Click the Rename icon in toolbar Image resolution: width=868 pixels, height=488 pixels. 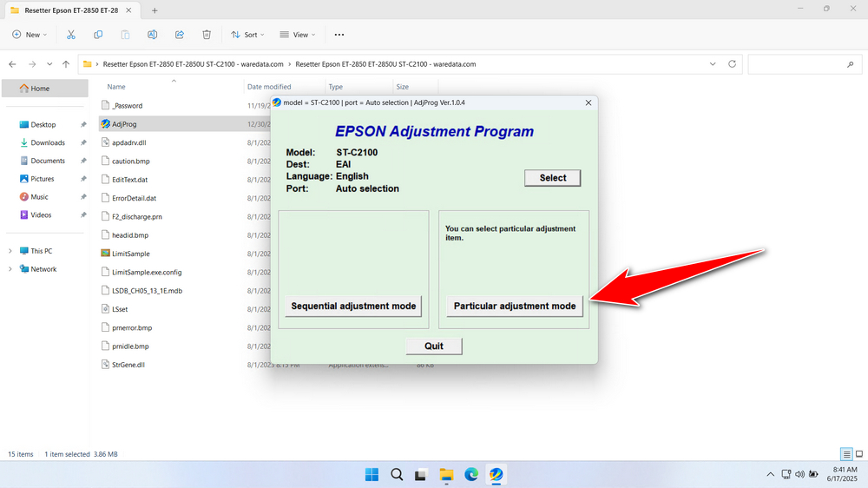[x=152, y=35]
